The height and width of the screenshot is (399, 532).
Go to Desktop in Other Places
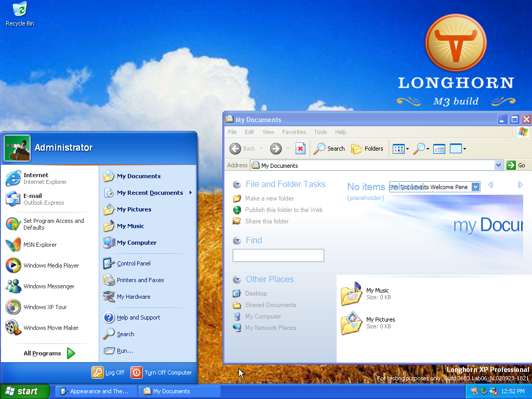tap(256, 294)
